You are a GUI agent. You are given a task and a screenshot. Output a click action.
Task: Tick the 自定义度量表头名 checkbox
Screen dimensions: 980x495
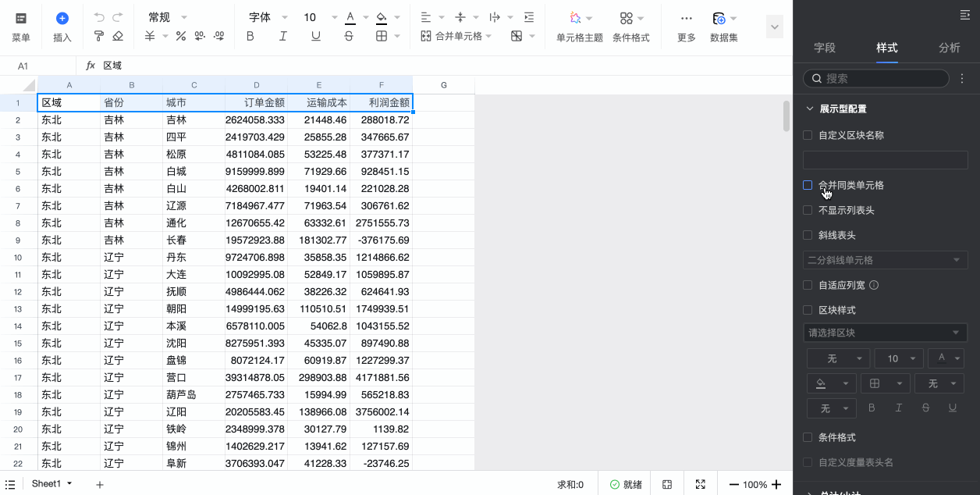click(x=808, y=462)
